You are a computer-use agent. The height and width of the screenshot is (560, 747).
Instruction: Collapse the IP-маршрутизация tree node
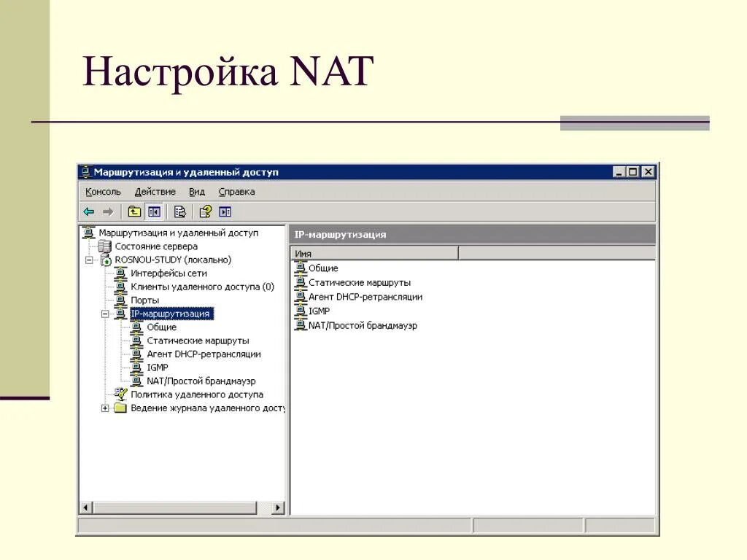[105, 314]
